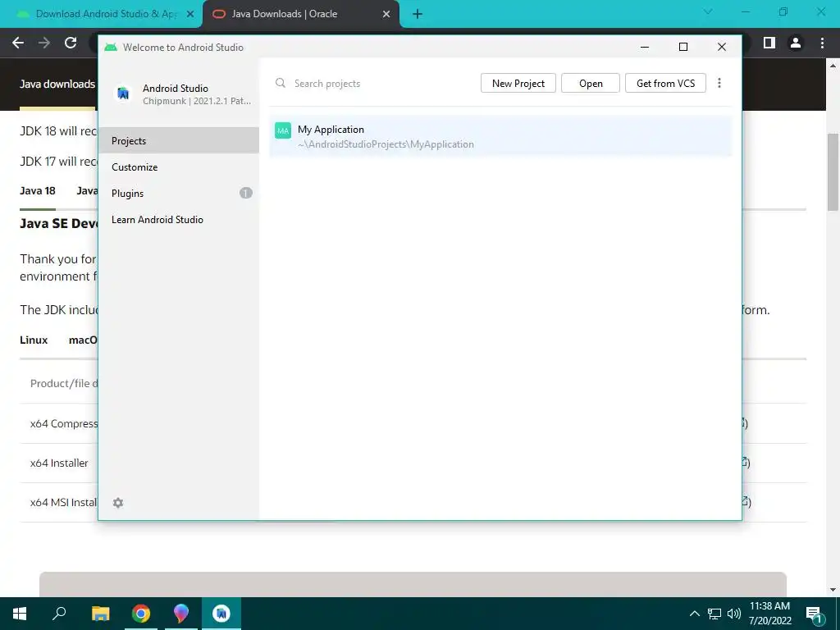Click the browser page vertical scrollbar thumb
Screen dimensions: 840x630
(833, 171)
